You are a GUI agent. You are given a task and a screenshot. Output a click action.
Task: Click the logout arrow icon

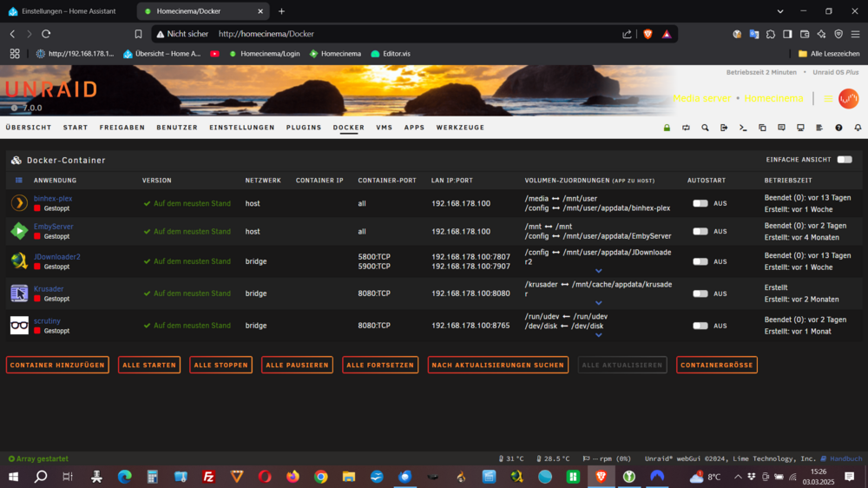724,128
